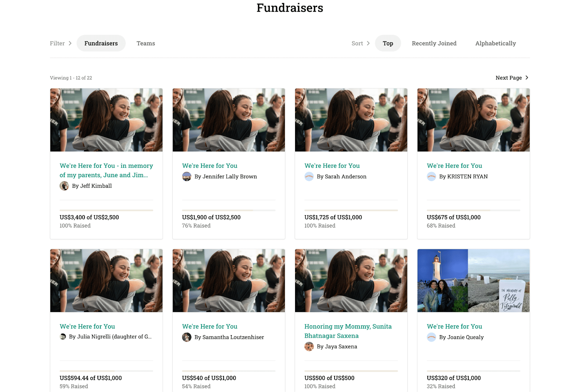
Task: Select Jaya Saxena's avatar icon
Action: (309, 347)
